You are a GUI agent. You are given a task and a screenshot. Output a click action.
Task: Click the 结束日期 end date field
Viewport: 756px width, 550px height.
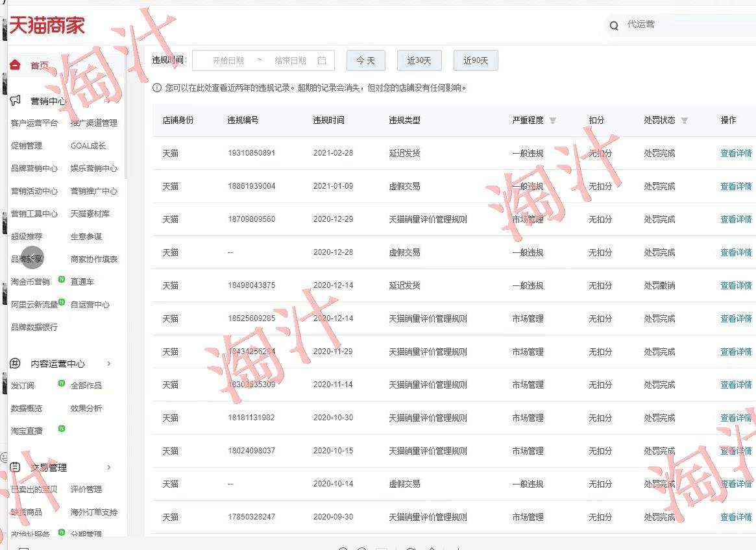point(290,60)
